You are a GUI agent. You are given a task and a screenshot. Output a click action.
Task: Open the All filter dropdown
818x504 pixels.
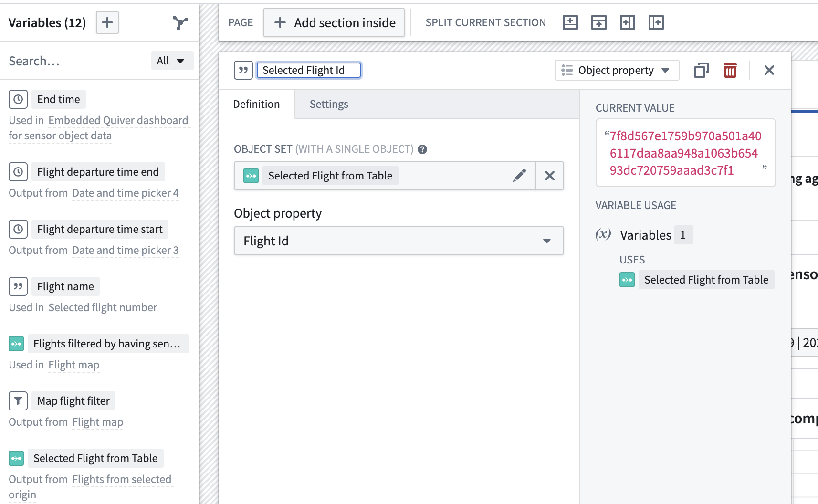(172, 61)
